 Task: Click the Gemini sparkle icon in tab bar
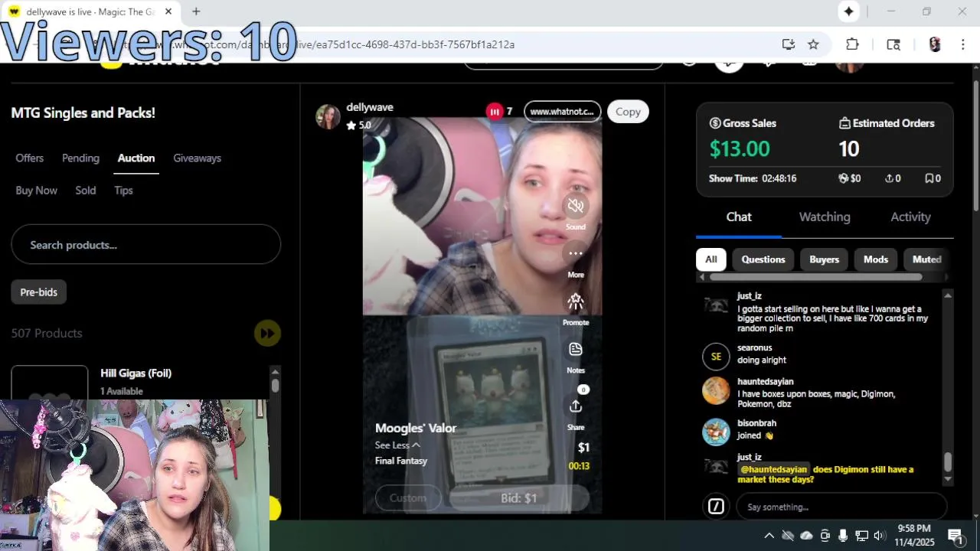[x=848, y=11]
